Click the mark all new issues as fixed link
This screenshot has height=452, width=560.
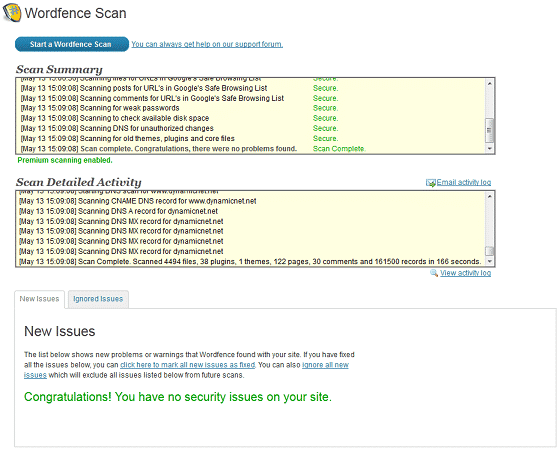188,365
